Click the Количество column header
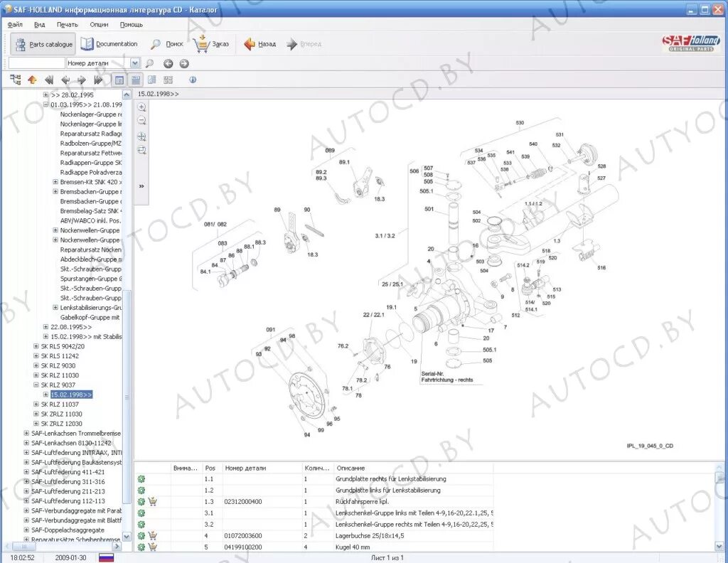This screenshot has width=728, height=563. tap(318, 468)
